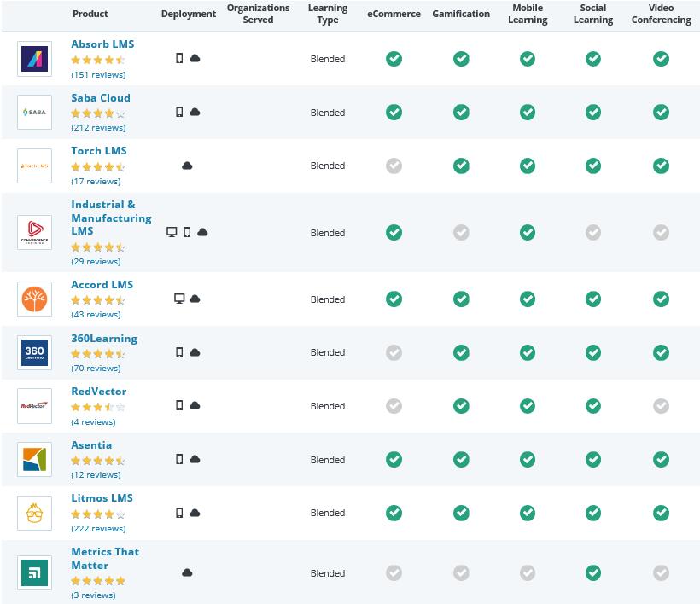Click the Absorb LMS logo icon
The width and height of the screenshot is (700, 604).
pos(34,59)
